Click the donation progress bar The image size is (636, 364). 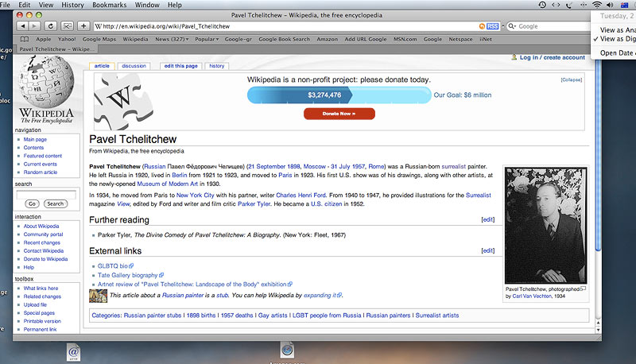coord(339,95)
